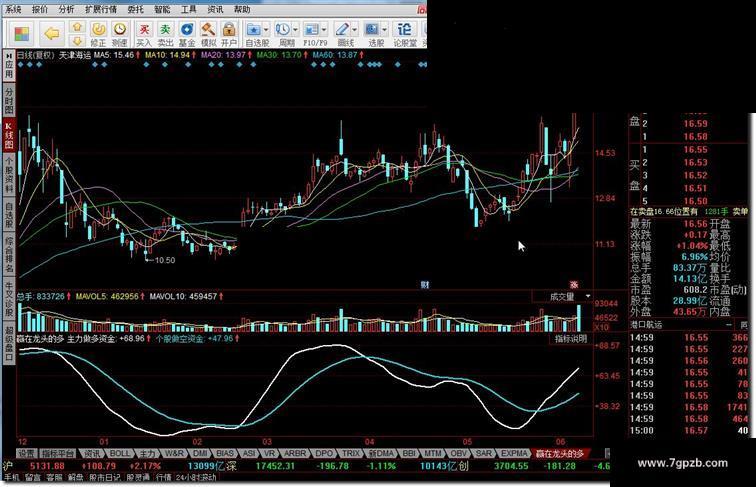Image resolution: width=756 pixels, height=487 pixels.
Task: Open the 分析 menu
Action: 66,9
